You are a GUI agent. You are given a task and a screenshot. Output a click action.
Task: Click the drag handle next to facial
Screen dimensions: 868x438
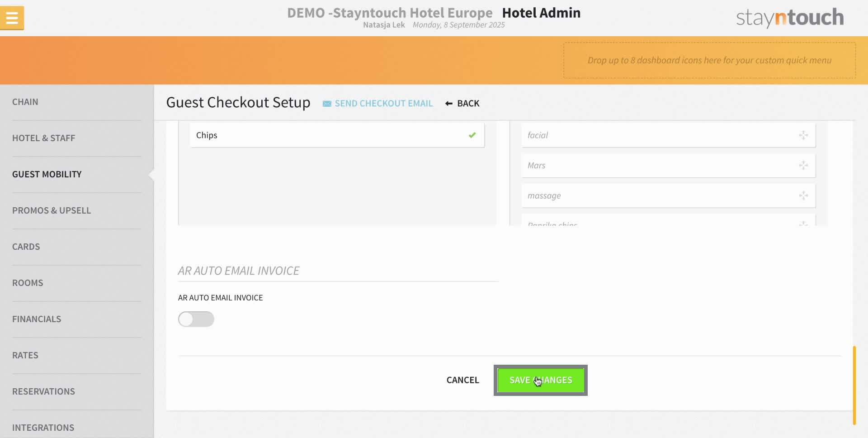tap(803, 135)
